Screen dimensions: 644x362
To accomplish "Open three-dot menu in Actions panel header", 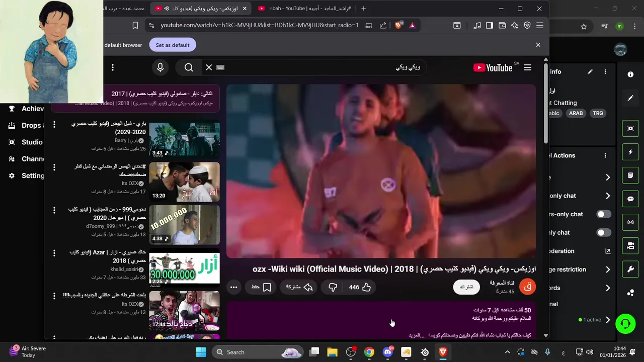I will click(x=605, y=155).
